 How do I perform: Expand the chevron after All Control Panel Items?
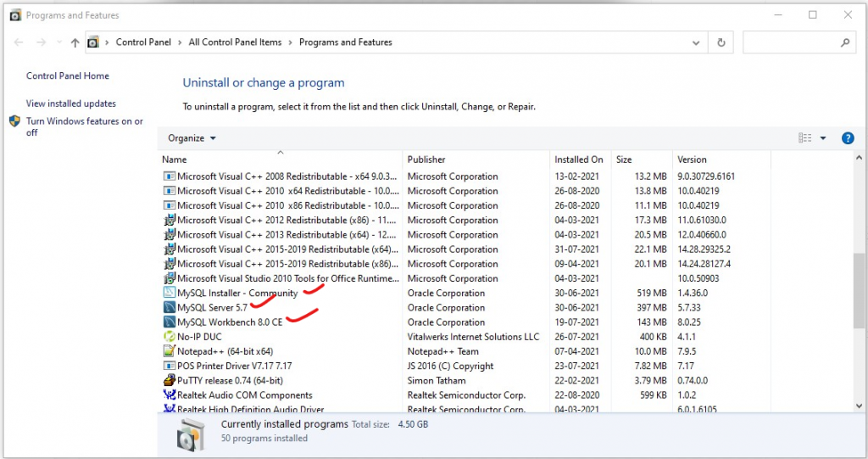point(290,42)
